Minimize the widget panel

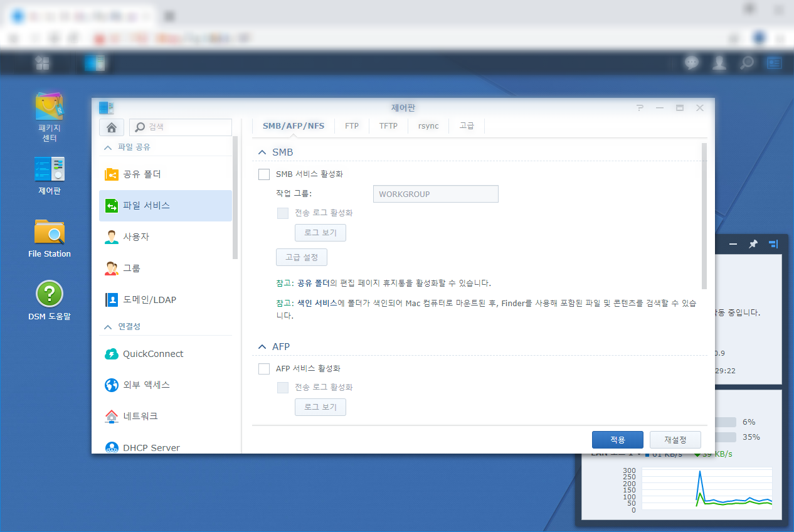[733, 244]
